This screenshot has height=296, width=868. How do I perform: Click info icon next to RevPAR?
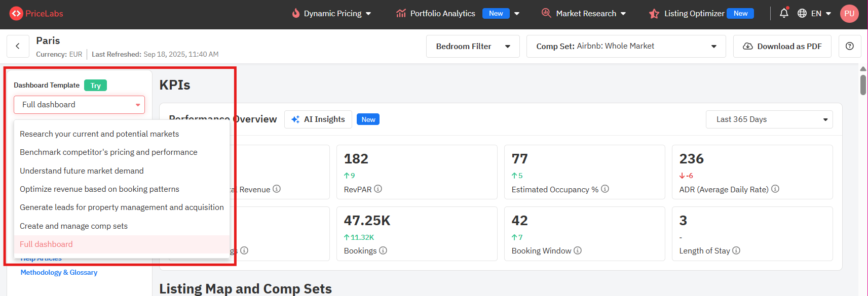[378, 189]
